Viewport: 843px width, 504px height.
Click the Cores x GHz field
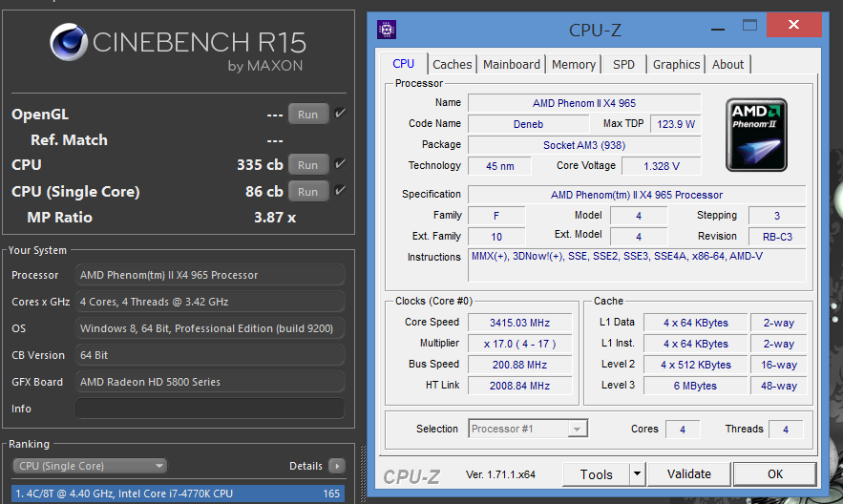pos(210,302)
